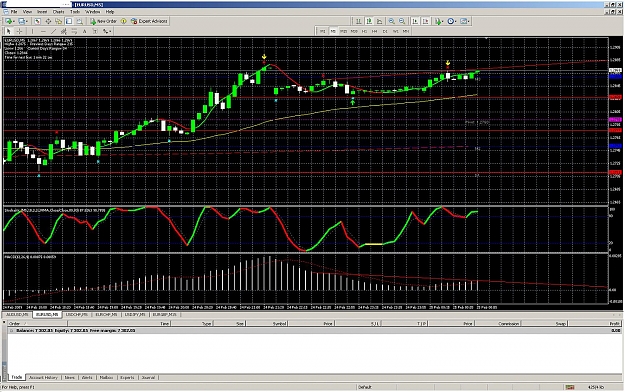Open the View menu
This screenshot has width=625, height=392.
pos(27,12)
